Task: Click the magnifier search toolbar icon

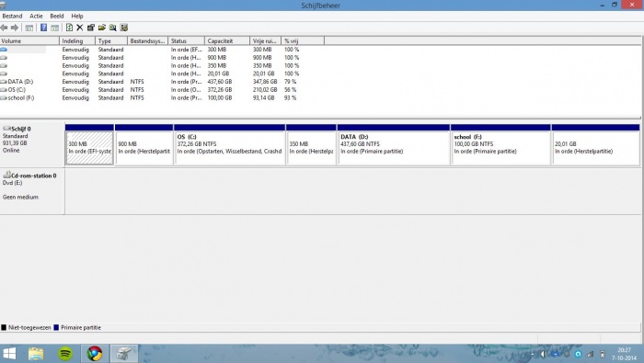Action: (112, 28)
